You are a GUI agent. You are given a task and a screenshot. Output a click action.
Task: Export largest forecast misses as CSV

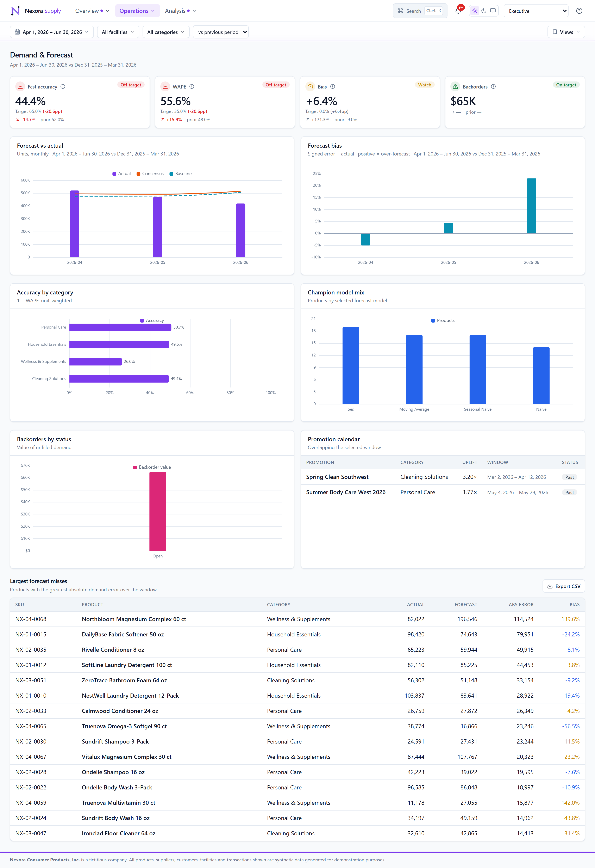563,586
